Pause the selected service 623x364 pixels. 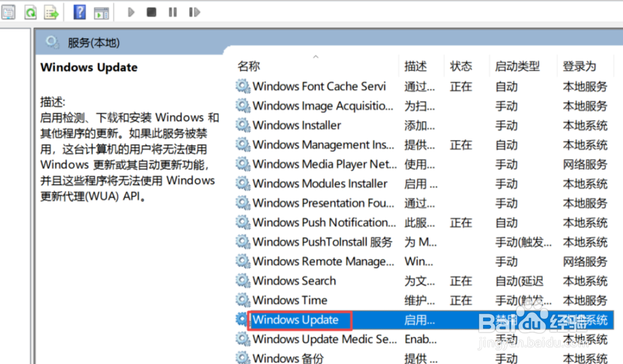coord(172,12)
